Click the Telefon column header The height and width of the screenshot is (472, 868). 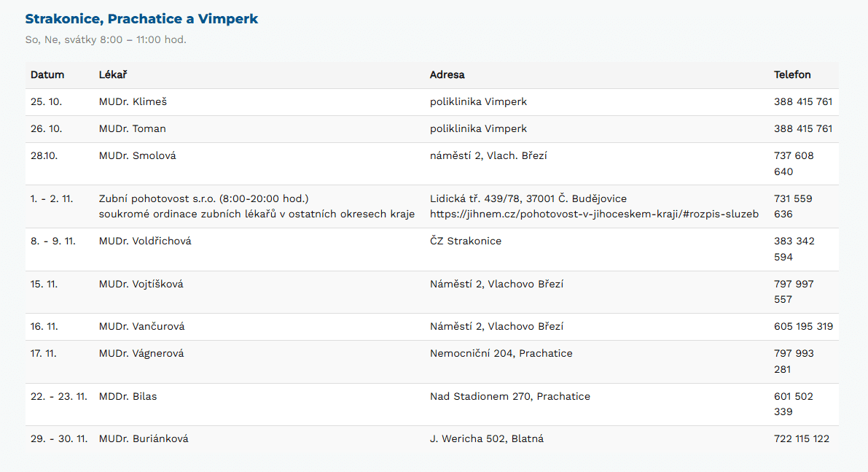click(792, 75)
